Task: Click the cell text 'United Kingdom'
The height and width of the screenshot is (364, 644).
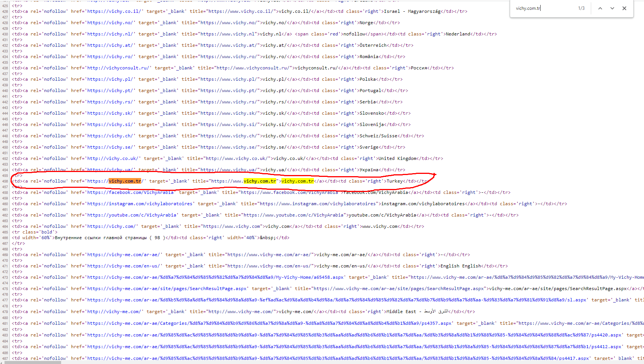Action: coord(397,158)
